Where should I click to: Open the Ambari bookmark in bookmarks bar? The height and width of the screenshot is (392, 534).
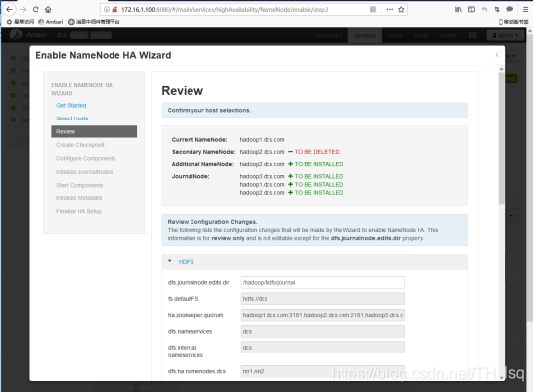click(51, 22)
